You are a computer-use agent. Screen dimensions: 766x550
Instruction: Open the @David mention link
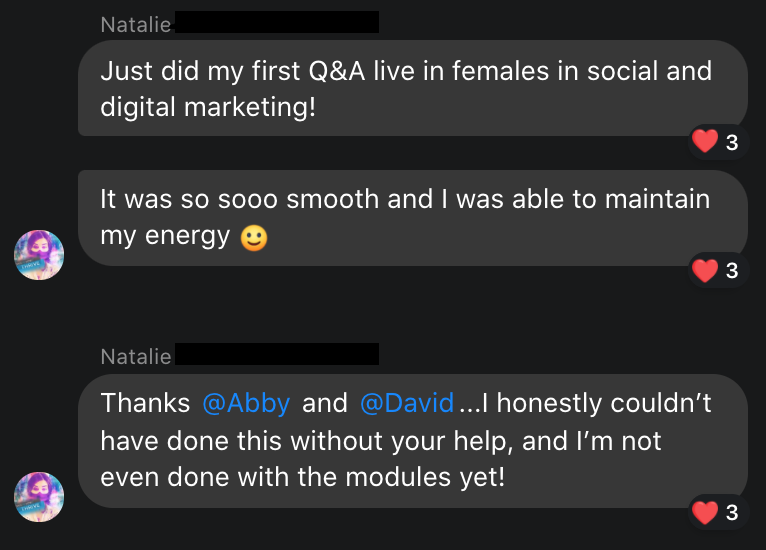[x=407, y=403]
